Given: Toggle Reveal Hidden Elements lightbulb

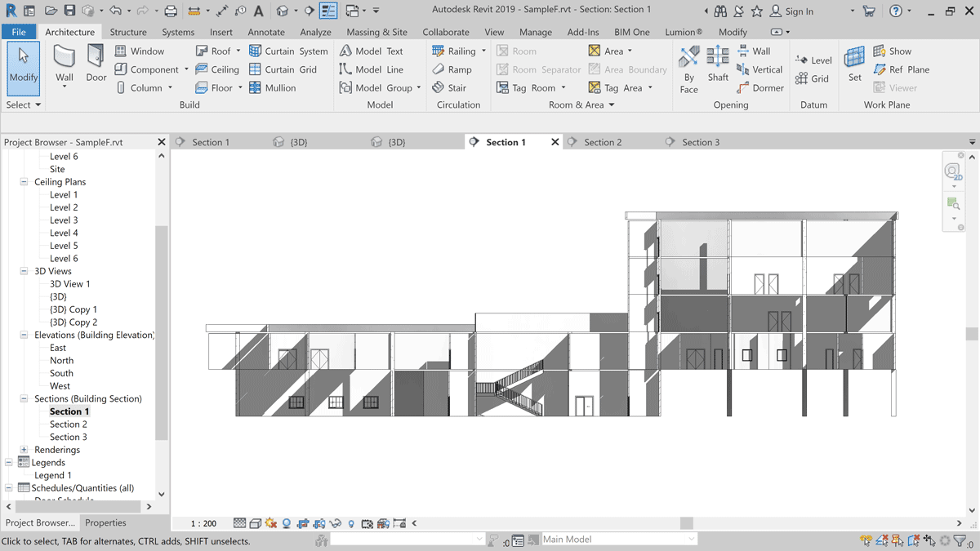Looking at the screenshot, I should (x=351, y=523).
